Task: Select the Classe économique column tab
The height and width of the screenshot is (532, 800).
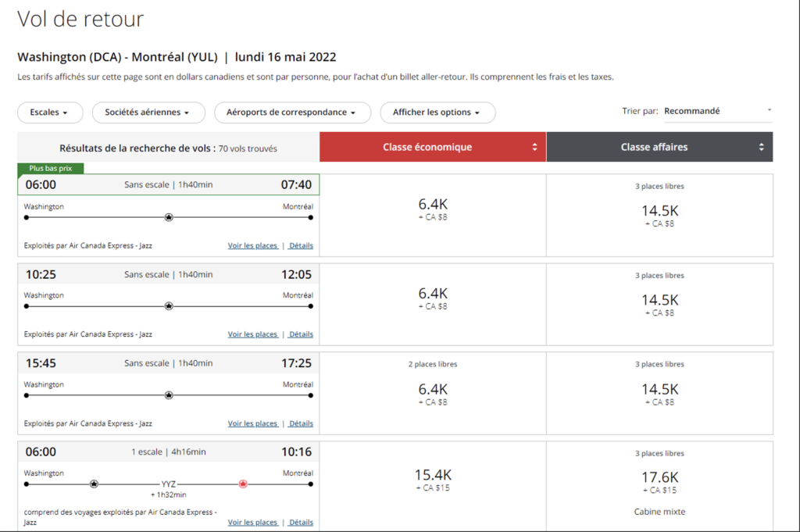Action: [427, 147]
